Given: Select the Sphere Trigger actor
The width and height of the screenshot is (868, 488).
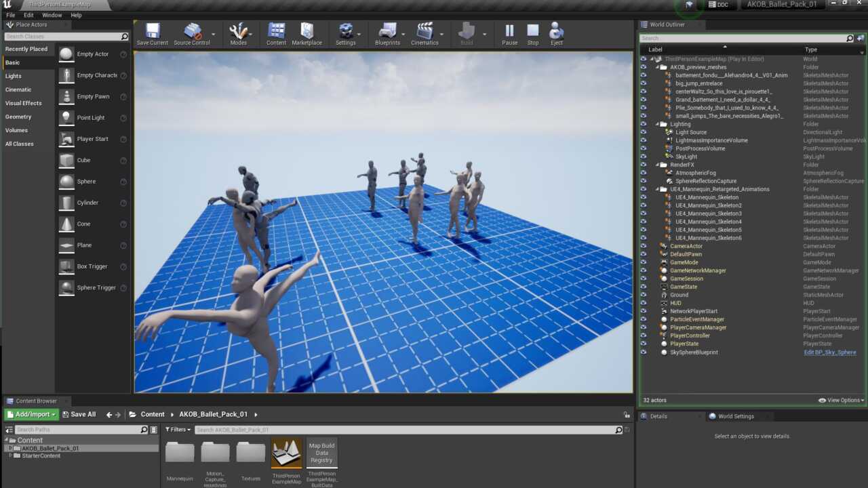Looking at the screenshot, I should tap(93, 287).
